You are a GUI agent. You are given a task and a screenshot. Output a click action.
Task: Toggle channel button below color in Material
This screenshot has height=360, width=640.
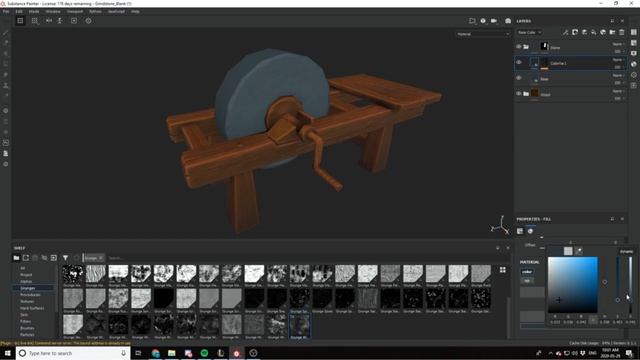[527, 281]
